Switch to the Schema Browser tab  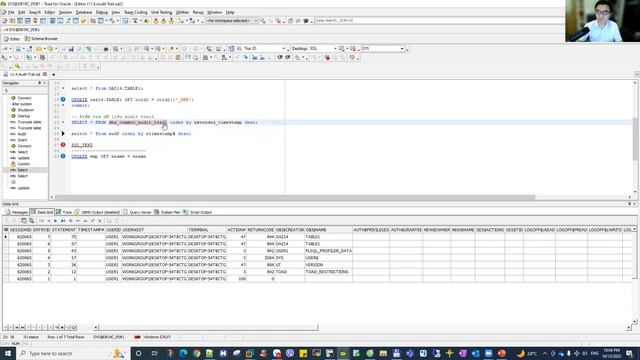(41, 39)
